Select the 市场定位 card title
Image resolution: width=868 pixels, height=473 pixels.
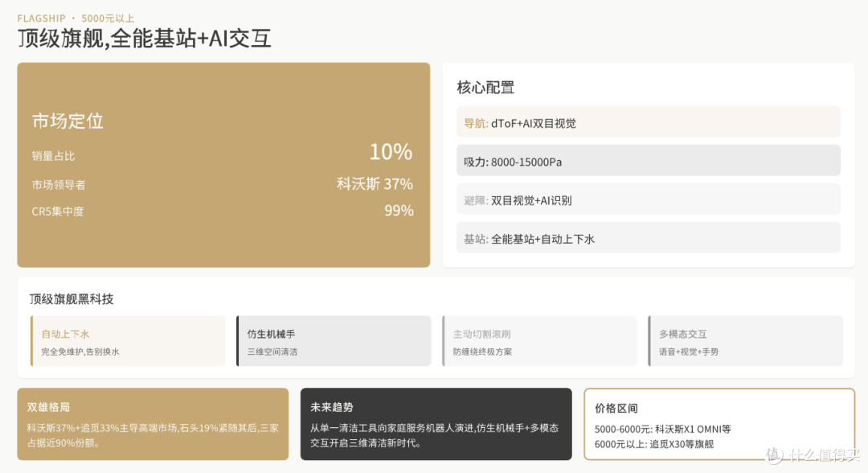68,121
